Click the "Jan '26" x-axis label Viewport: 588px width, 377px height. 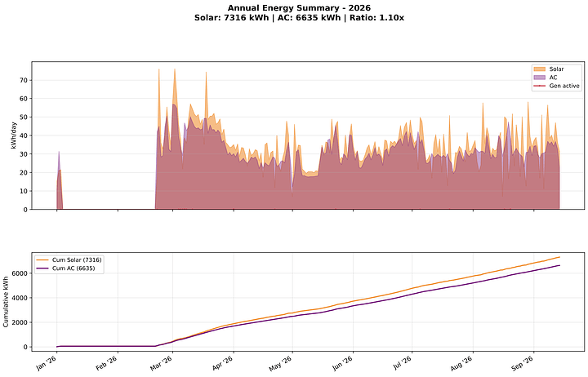coord(47,363)
